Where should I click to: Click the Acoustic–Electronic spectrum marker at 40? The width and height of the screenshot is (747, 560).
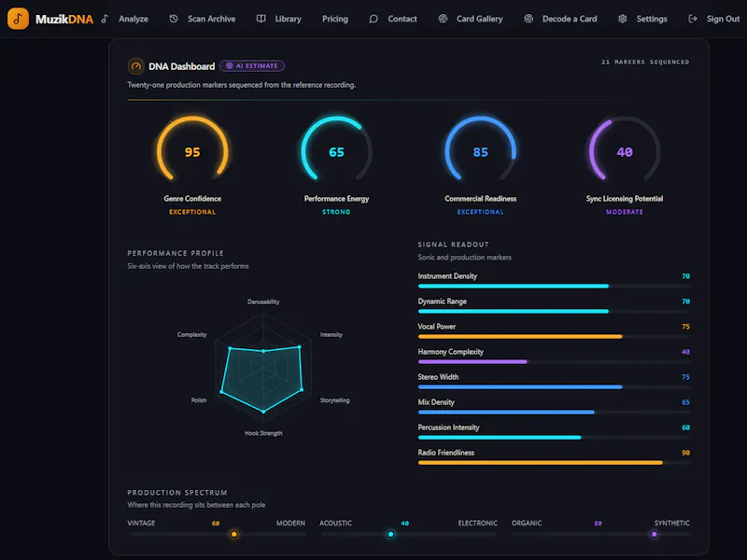coord(390,534)
